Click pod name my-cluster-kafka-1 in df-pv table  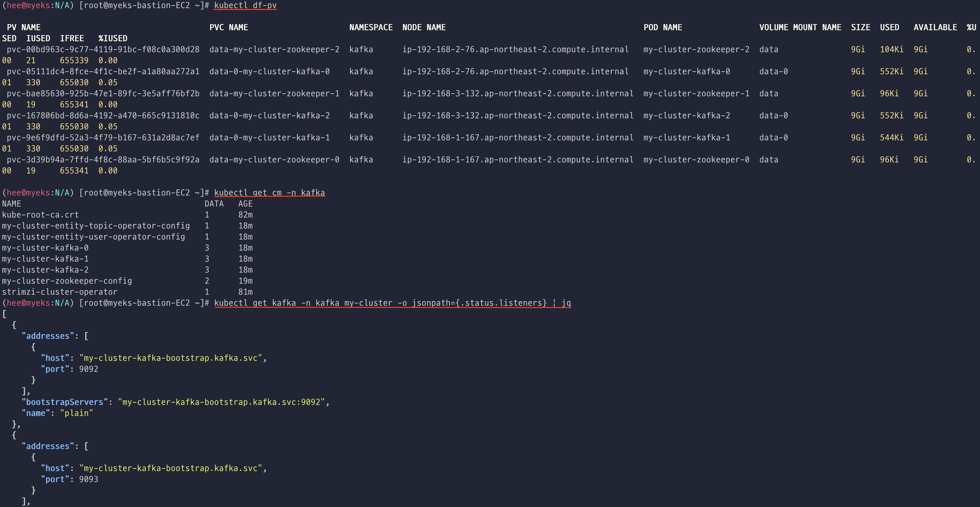pos(687,138)
